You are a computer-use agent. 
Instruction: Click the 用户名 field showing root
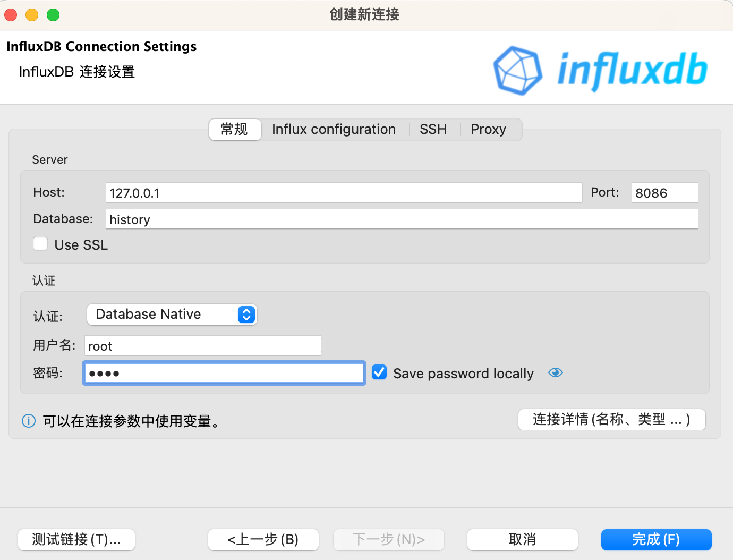point(202,345)
